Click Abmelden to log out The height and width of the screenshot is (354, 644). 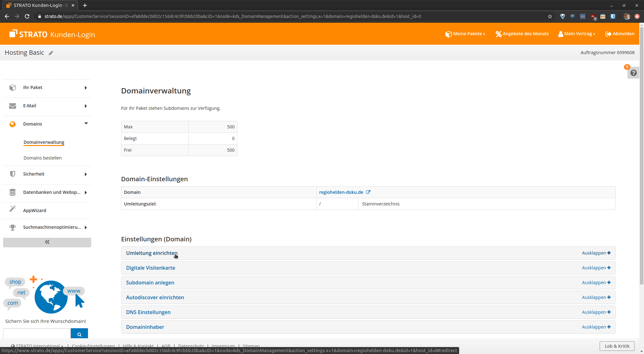pyautogui.click(x=620, y=34)
